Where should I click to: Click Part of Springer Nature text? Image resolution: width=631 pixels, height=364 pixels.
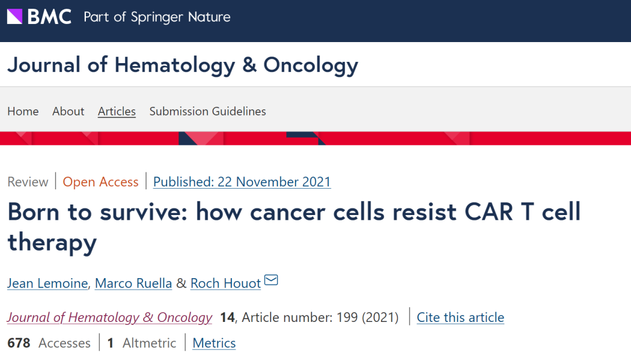(157, 18)
